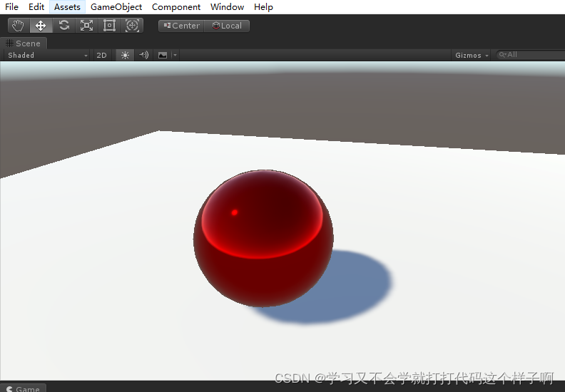Click the scene search All field

[x=531, y=55]
